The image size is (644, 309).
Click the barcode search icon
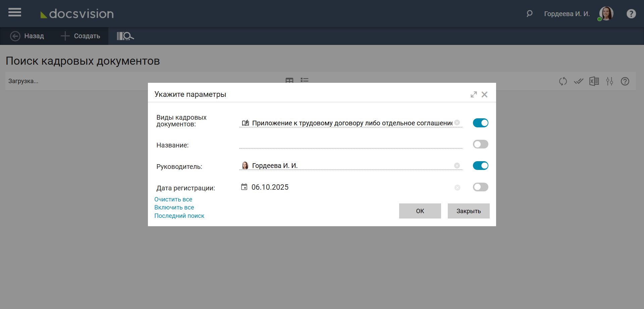point(125,36)
